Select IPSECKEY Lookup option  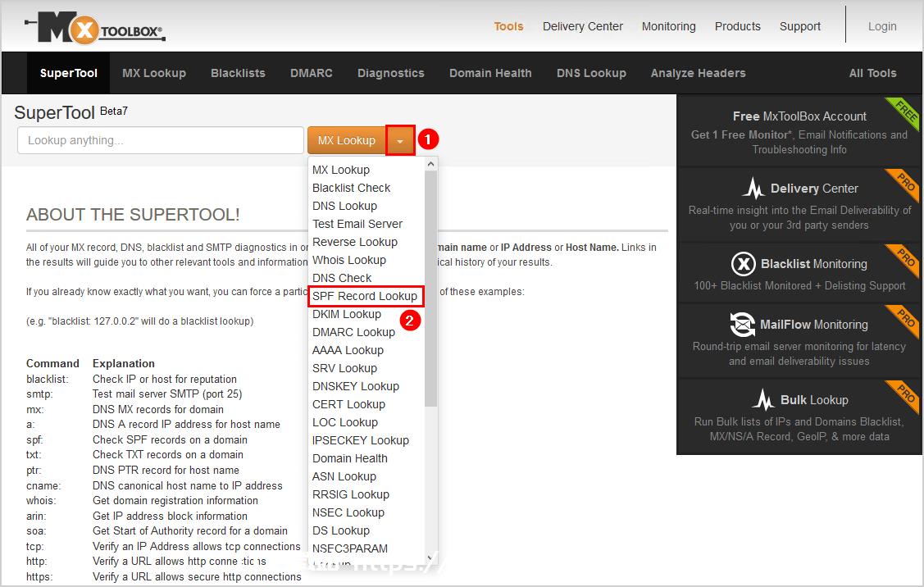361,440
